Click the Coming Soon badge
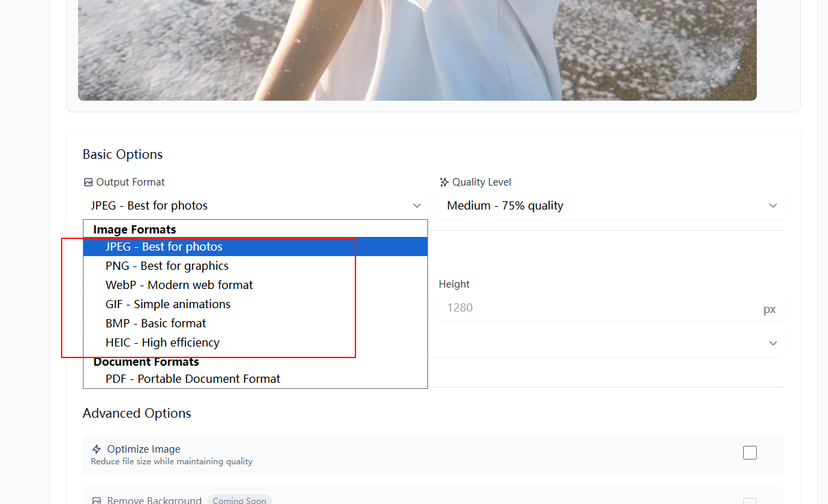This screenshot has width=828, height=504. 239,500
